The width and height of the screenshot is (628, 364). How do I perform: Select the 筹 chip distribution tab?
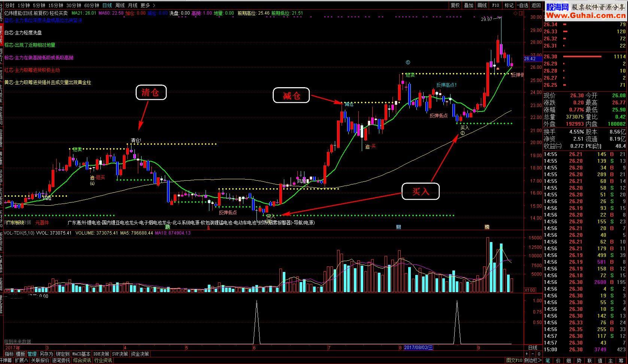pos(621,361)
